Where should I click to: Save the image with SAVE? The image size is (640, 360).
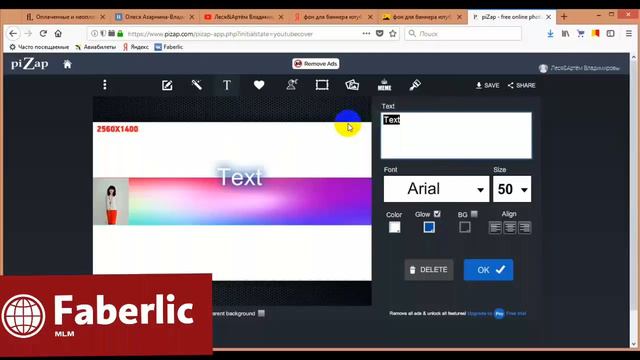(x=487, y=85)
